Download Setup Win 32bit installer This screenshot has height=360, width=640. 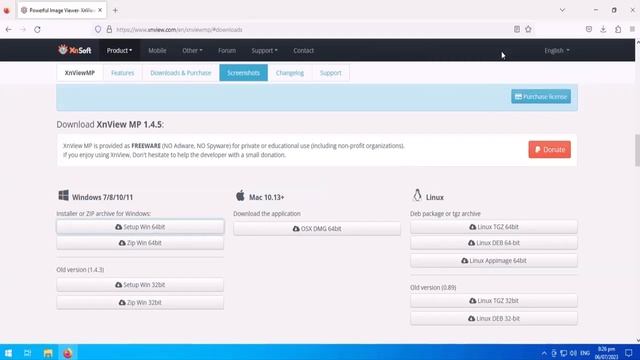140,285
